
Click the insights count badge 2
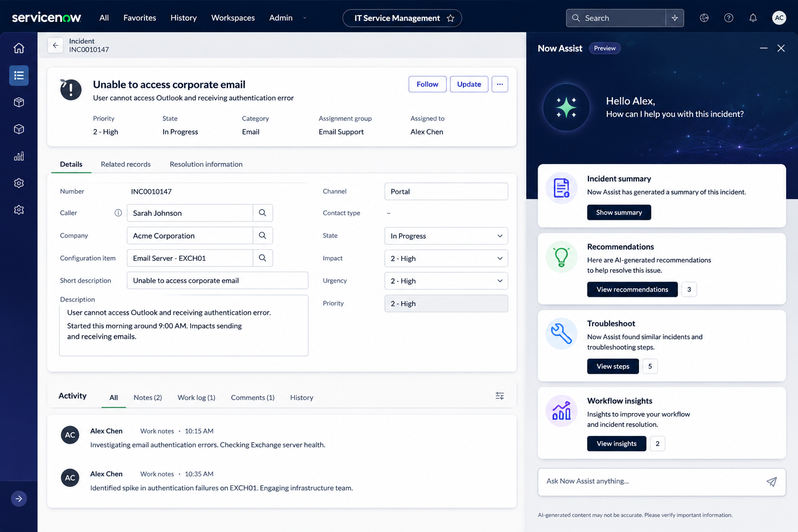tap(657, 444)
